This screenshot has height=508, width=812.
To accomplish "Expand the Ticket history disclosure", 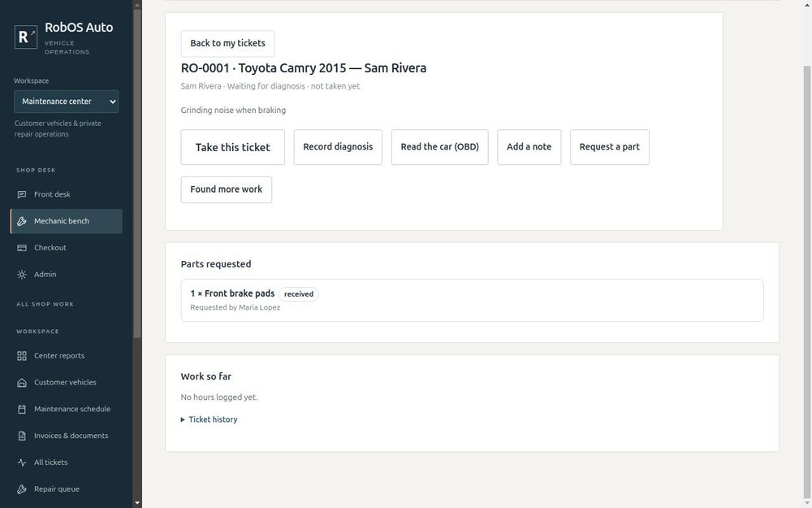I will (209, 419).
